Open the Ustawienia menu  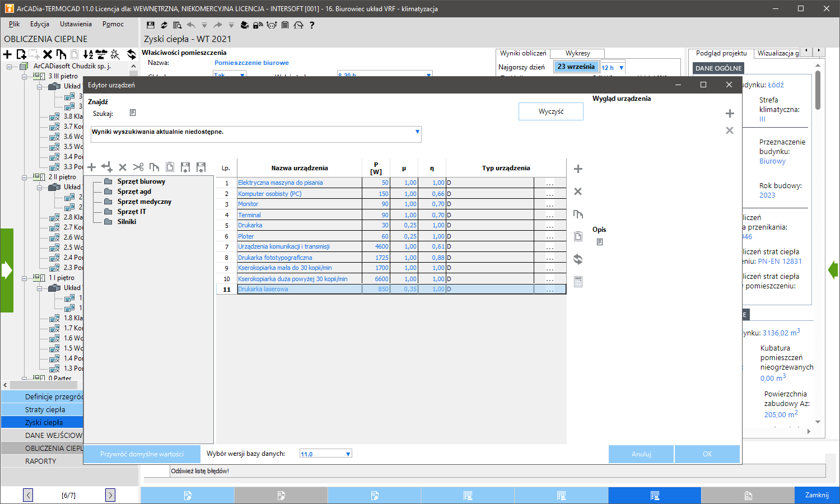[76, 24]
